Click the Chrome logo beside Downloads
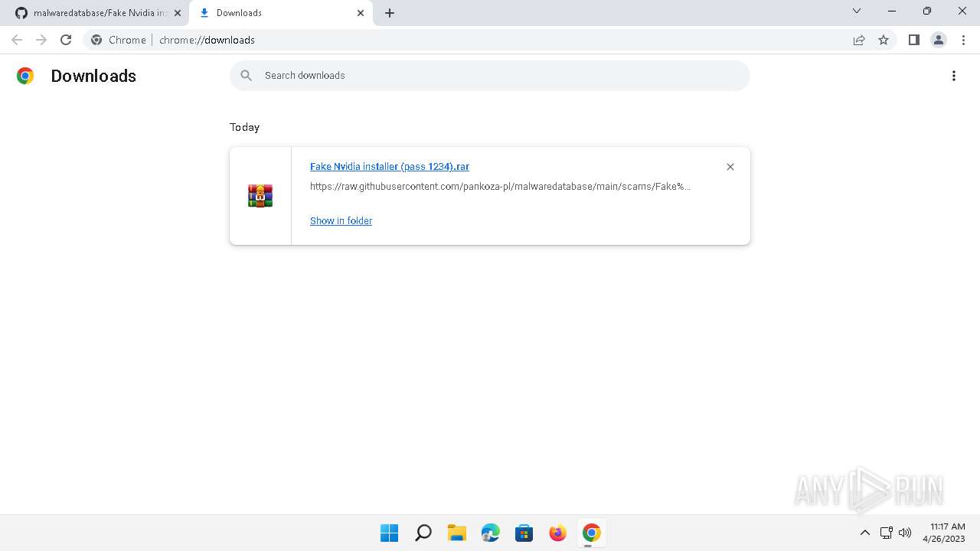980x551 pixels. click(x=25, y=76)
